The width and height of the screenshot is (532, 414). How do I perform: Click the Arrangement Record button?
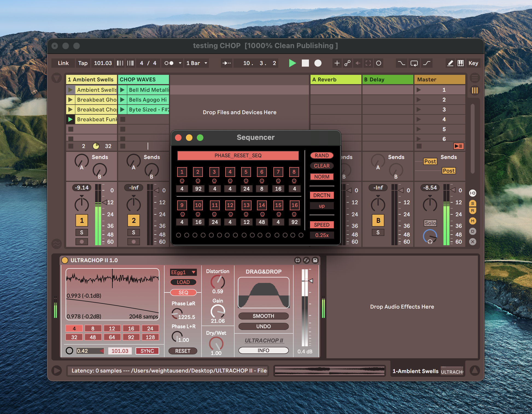coord(318,63)
